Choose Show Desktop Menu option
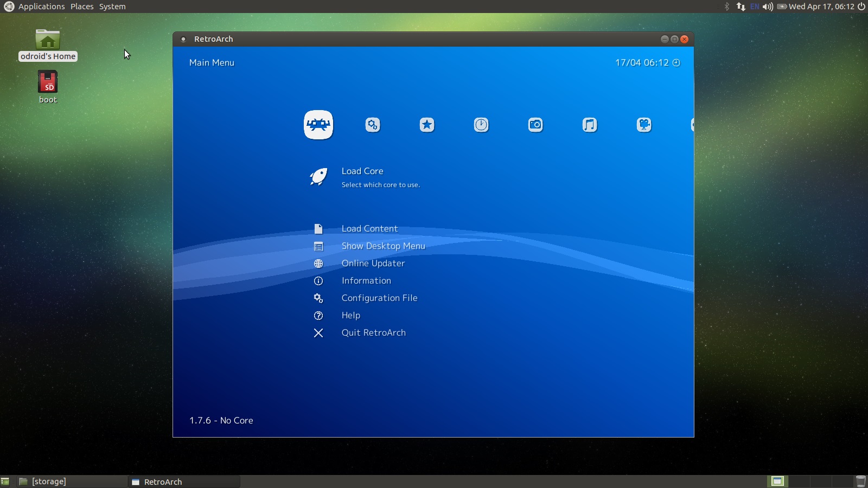Screen dimensions: 868x488 point(383,246)
